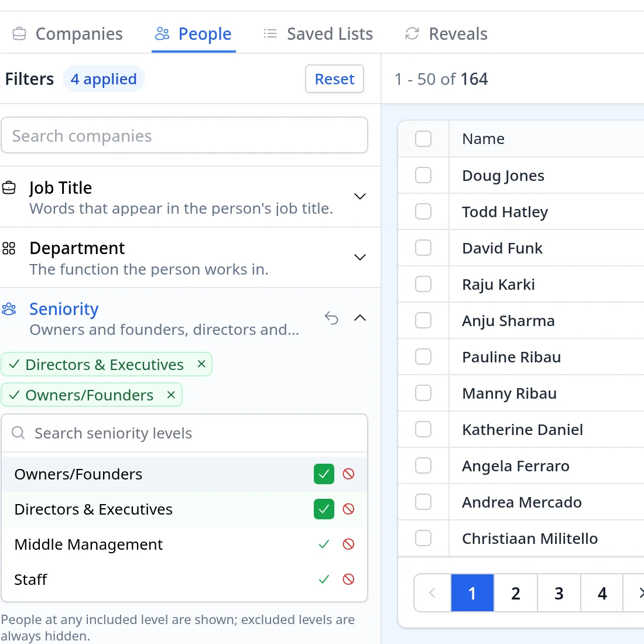Tick the David Funk checkbox
This screenshot has height=644, width=644.
(x=423, y=248)
